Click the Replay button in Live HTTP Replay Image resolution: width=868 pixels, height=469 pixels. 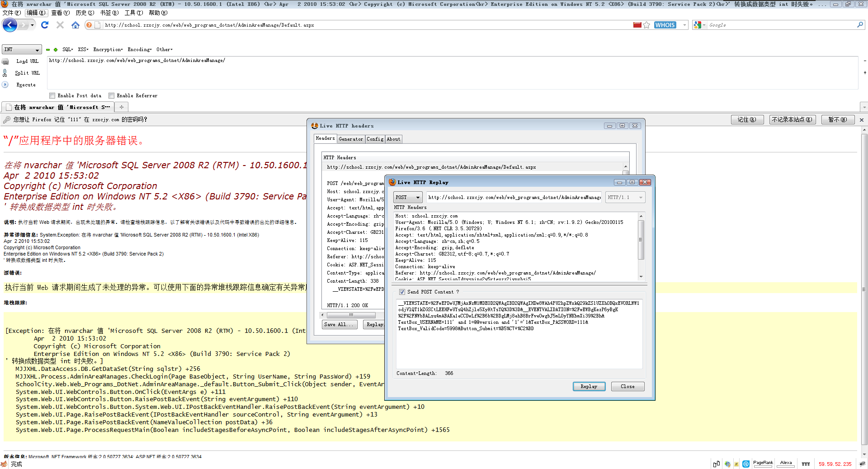click(589, 387)
